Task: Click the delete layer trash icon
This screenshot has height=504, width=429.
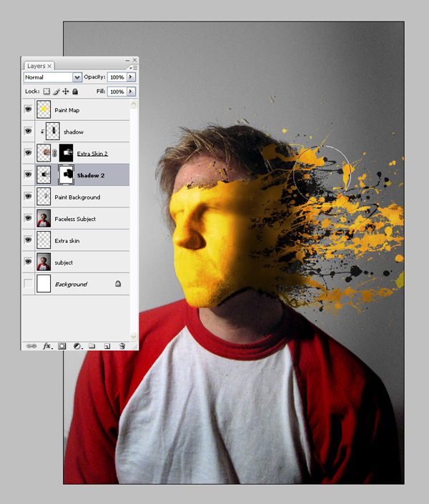Action: [x=122, y=346]
